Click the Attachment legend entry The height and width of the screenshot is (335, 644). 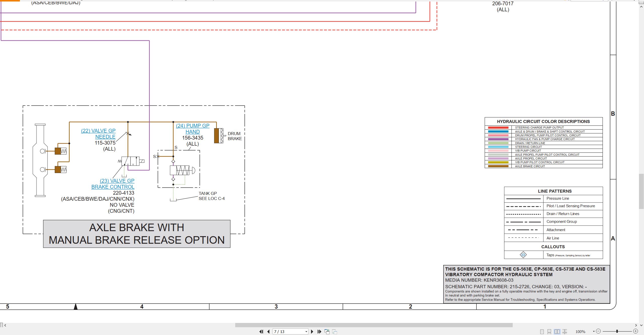coord(556,230)
